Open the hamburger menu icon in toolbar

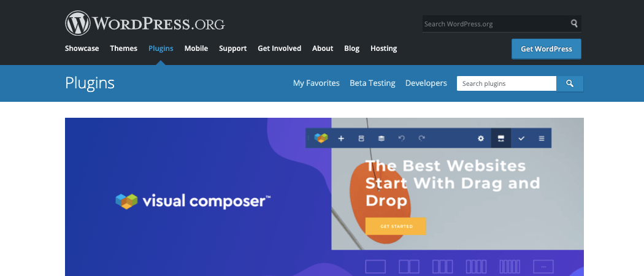(542, 139)
